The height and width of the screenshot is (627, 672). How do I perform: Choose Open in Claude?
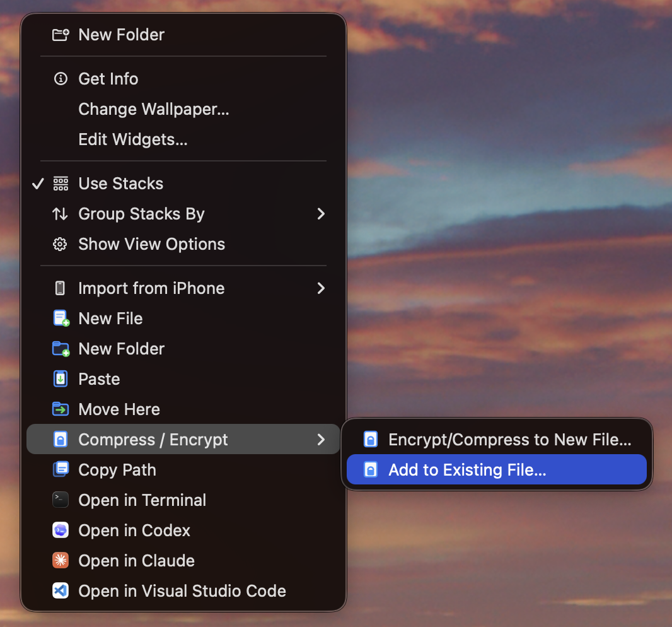click(x=183, y=561)
